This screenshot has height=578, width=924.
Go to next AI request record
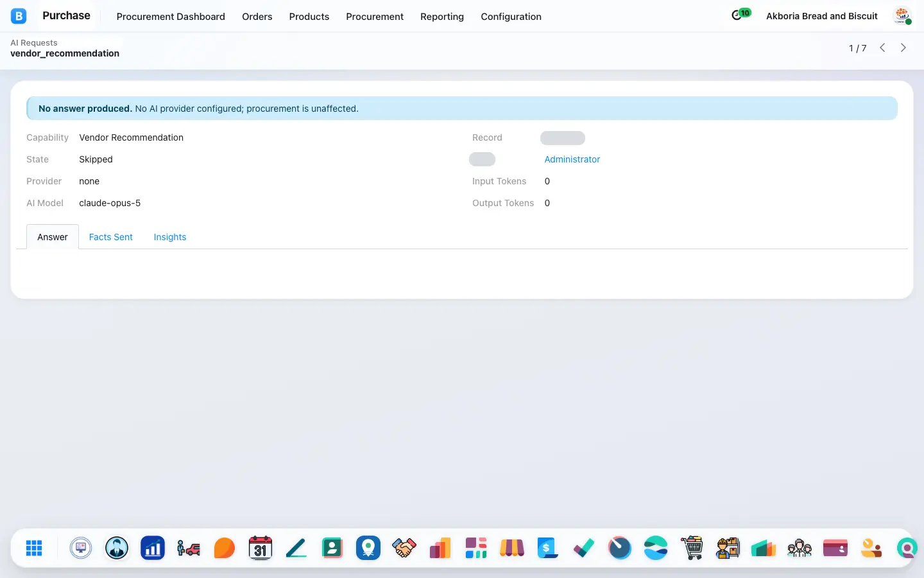[x=903, y=48]
